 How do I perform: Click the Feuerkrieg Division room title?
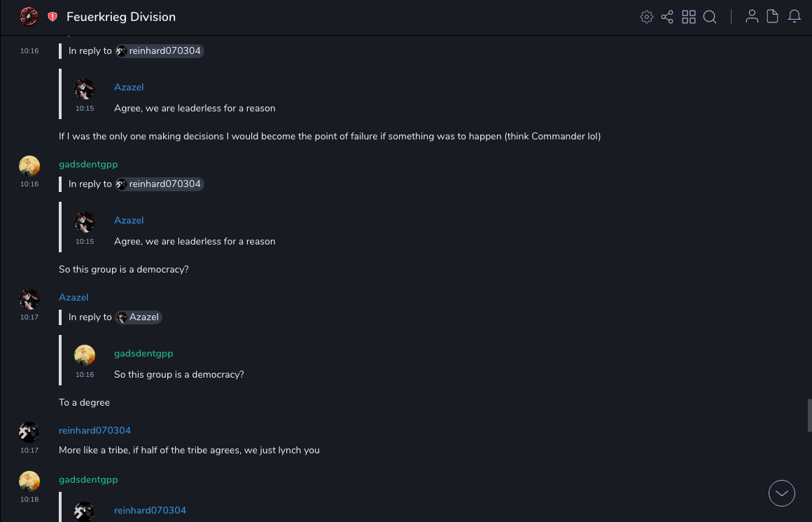[121, 17]
